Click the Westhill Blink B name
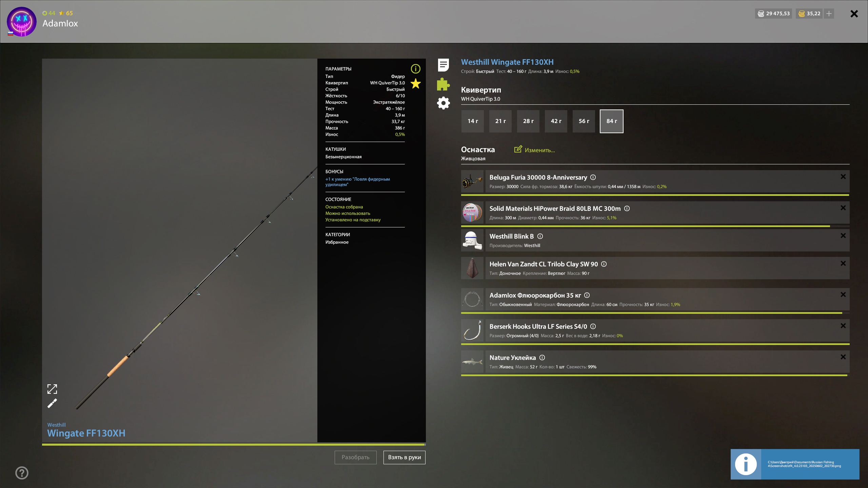This screenshot has height=488, width=868. [512, 236]
